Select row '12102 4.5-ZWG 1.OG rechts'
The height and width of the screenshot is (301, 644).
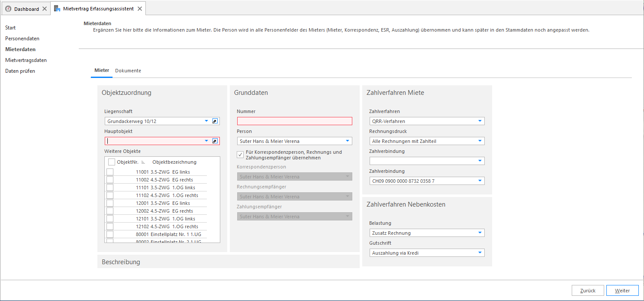coord(157,227)
